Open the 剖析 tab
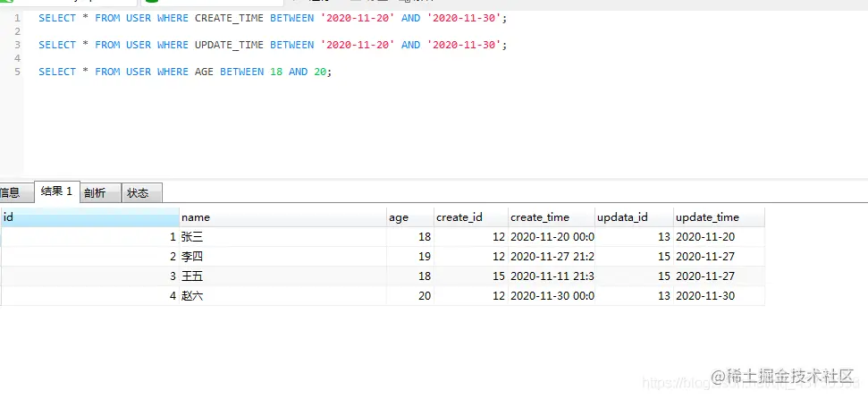Viewport: 868px width, 399px height. [x=100, y=193]
